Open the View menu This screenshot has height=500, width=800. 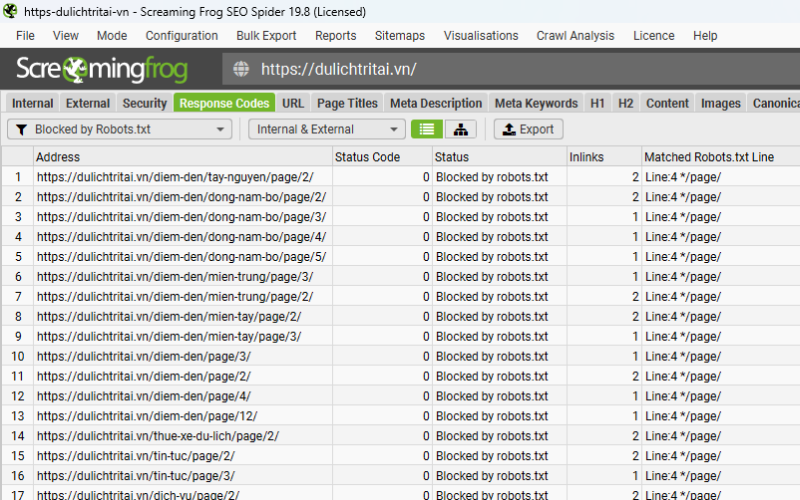66,36
